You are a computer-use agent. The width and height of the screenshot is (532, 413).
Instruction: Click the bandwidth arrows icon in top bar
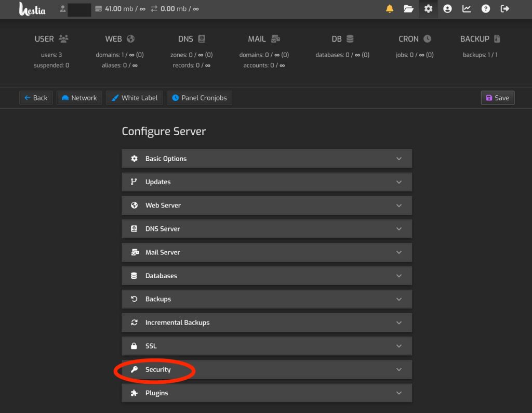(154, 9)
